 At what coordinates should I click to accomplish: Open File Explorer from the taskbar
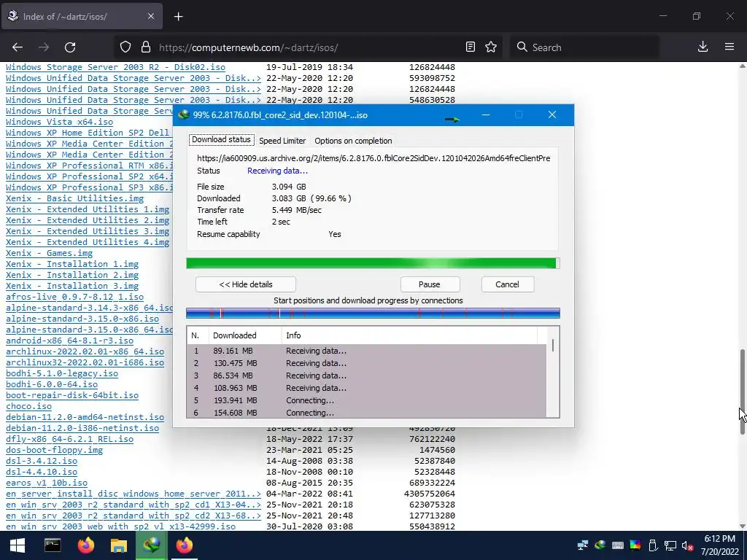coord(119,545)
